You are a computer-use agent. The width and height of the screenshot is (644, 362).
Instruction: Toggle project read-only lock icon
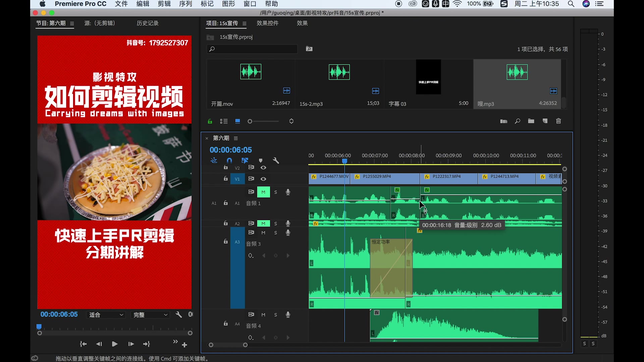[x=210, y=121]
